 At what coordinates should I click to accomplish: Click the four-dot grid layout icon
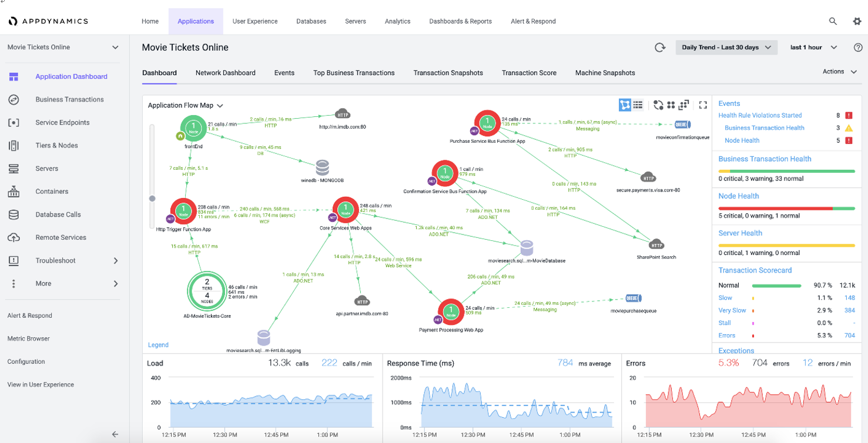(x=671, y=105)
